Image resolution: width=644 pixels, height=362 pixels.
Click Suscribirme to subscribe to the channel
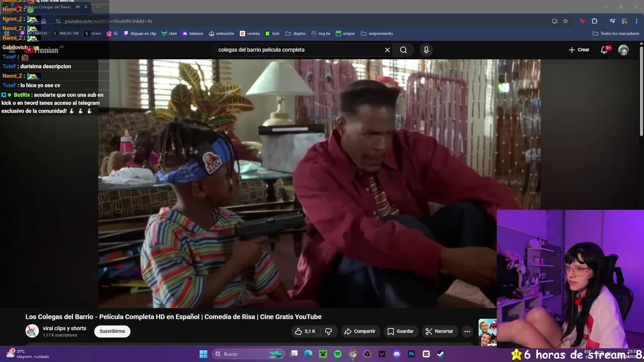112,331
